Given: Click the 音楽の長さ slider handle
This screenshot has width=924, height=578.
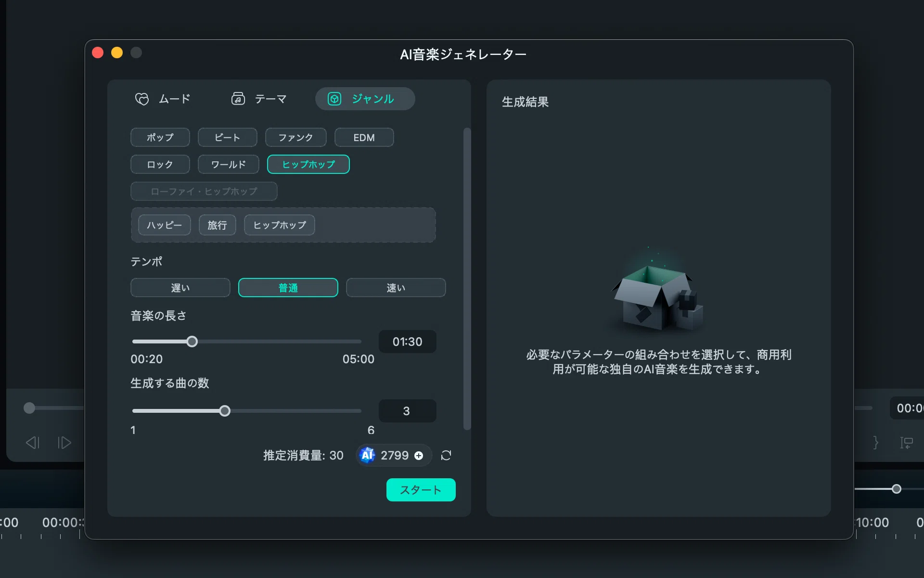Looking at the screenshot, I should (x=192, y=342).
